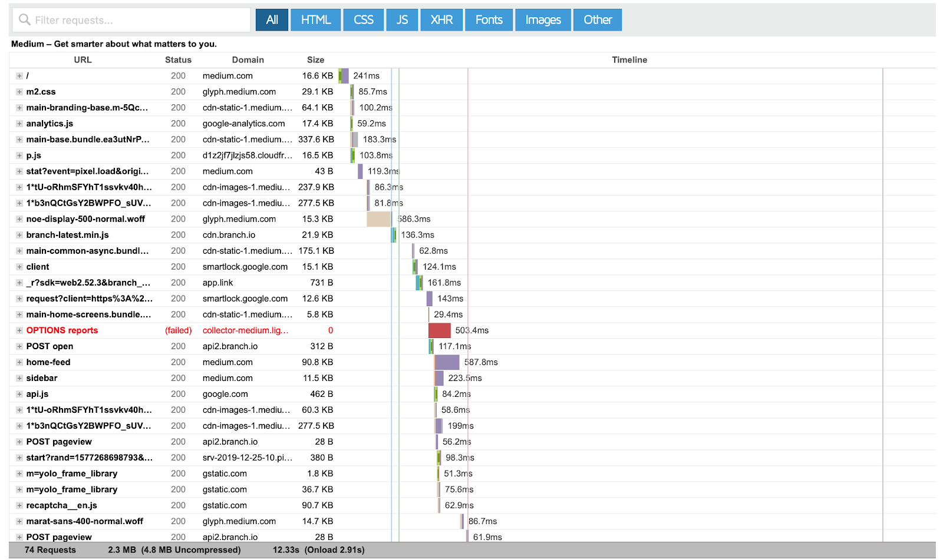Click the d1z2jf7jlzjs58.cloudfr domain cell
943x560 pixels.
pos(248,155)
